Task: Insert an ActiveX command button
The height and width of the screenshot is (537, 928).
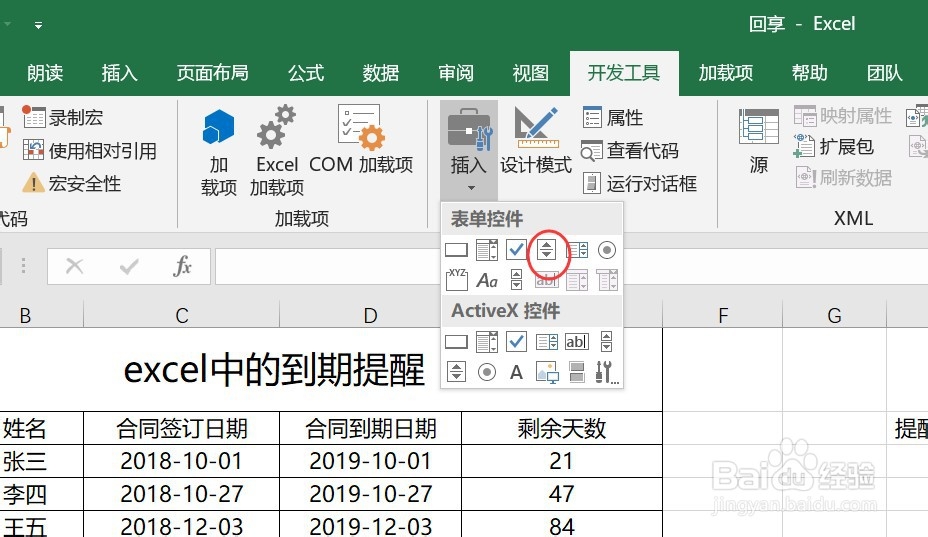Action: [x=456, y=342]
